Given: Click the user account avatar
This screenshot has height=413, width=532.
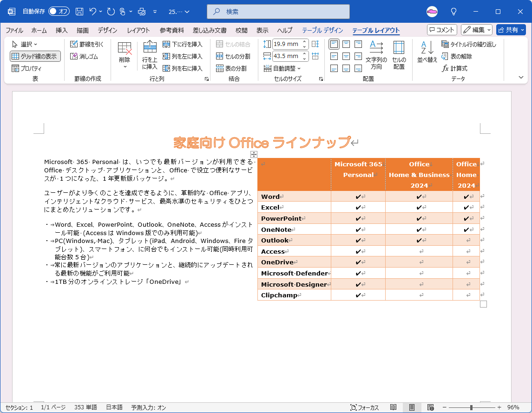Looking at the screenshot, I should pos(432,12).
